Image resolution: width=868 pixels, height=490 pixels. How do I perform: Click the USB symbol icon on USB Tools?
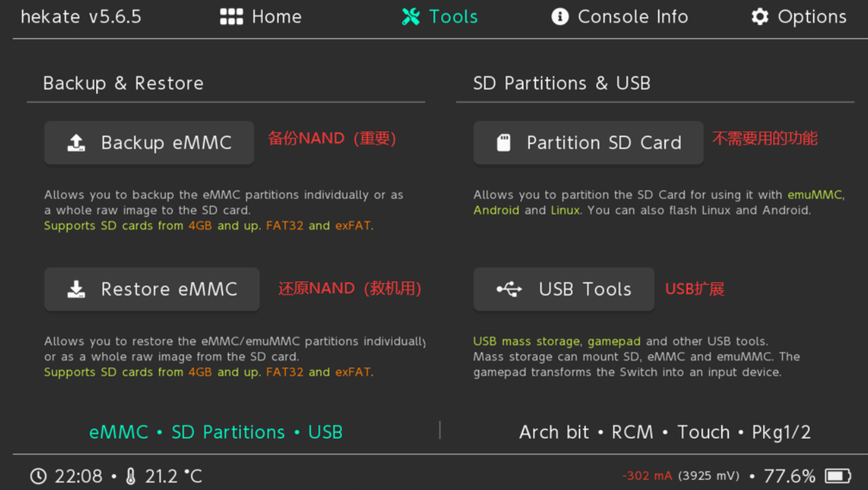(509, 290)
